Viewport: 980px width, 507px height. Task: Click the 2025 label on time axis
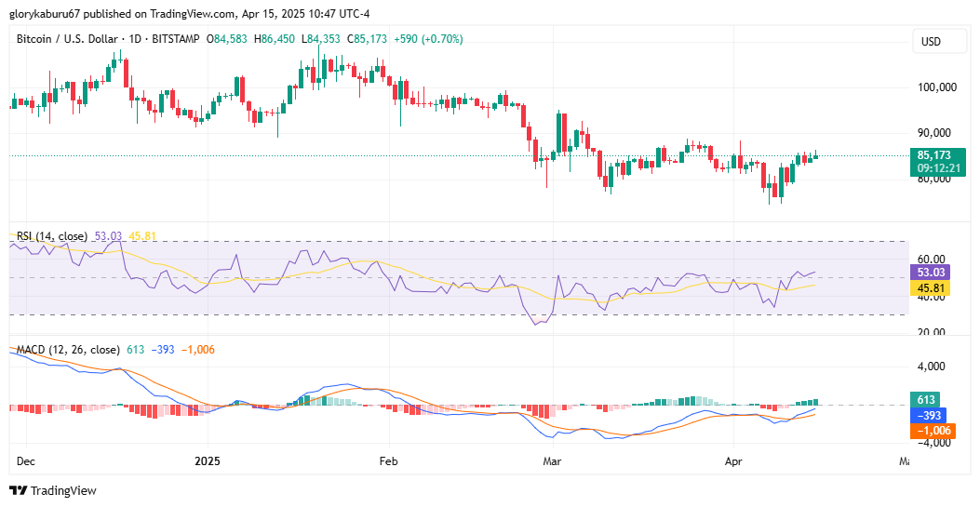[207, 461]
